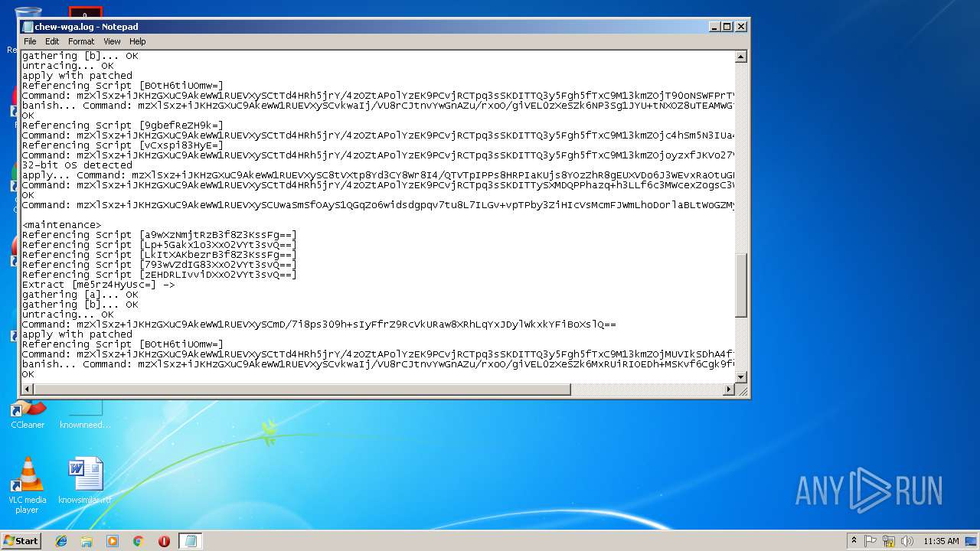The height and width of the screenshot is (551, 980).
Task: Click the 11:35 AM clock
Action: 941,540
